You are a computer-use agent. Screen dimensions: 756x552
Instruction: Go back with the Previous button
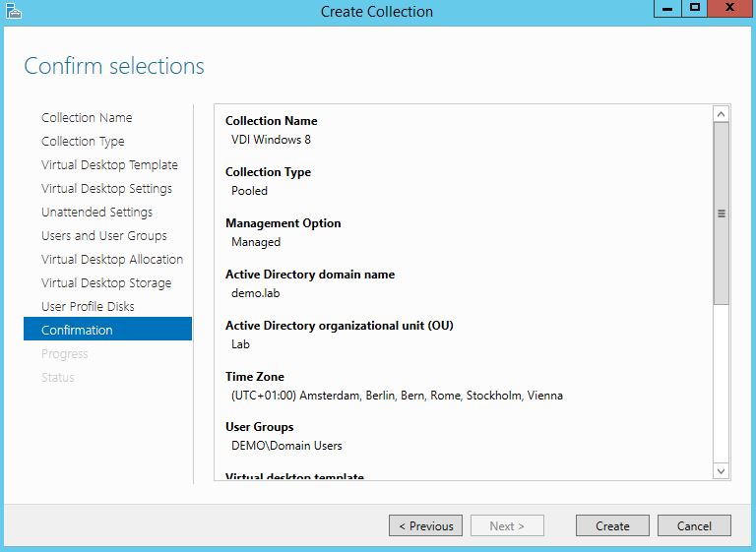click(x=425, y=525)
